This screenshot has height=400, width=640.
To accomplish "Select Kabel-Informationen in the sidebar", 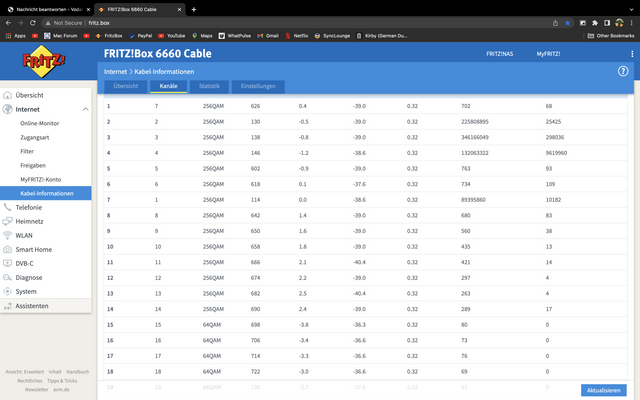I will pos(45,193).
